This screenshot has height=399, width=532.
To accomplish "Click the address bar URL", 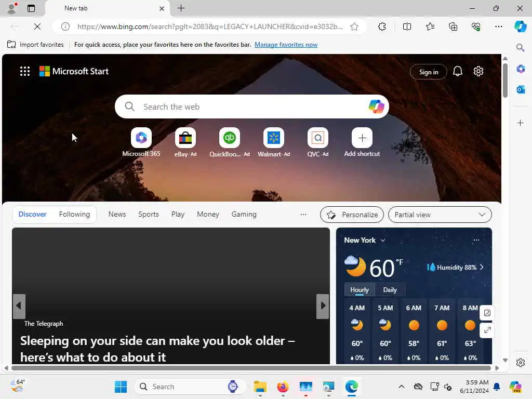I will point(210,26).
